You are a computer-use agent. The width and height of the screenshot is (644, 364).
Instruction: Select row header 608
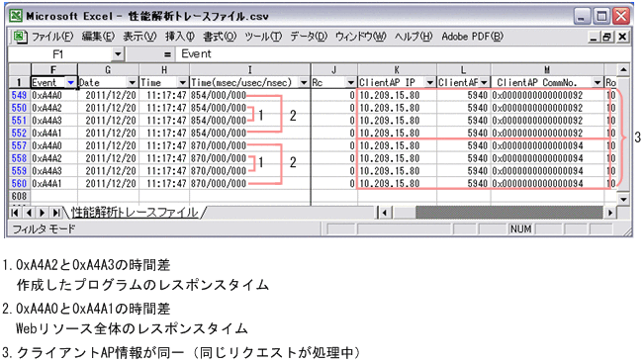point(20,197)
